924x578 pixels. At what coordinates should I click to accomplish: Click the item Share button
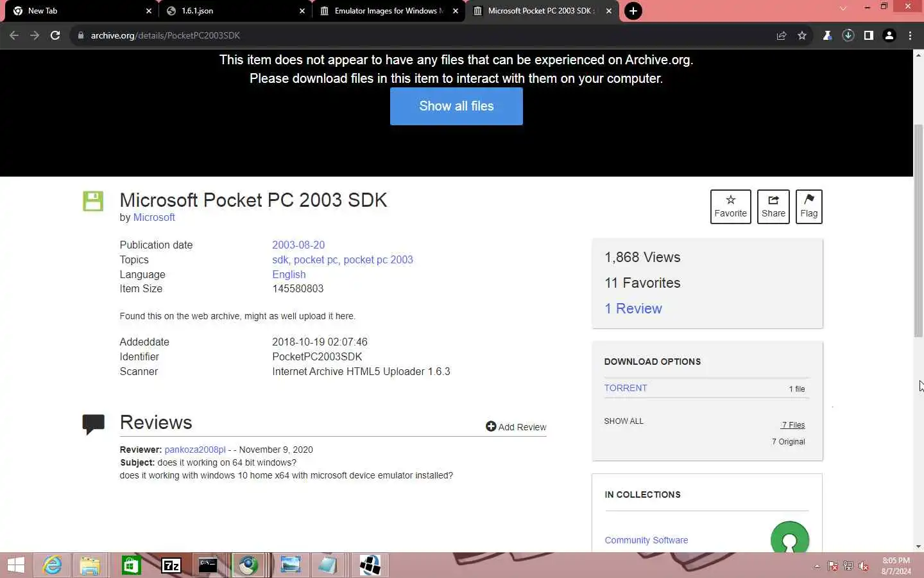(x=773, y=207)
